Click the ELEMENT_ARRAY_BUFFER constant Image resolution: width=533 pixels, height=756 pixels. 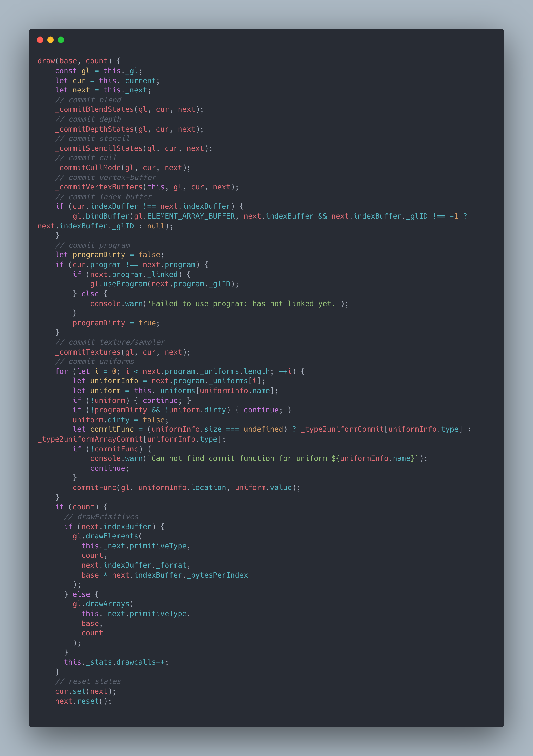click(191, 216)
